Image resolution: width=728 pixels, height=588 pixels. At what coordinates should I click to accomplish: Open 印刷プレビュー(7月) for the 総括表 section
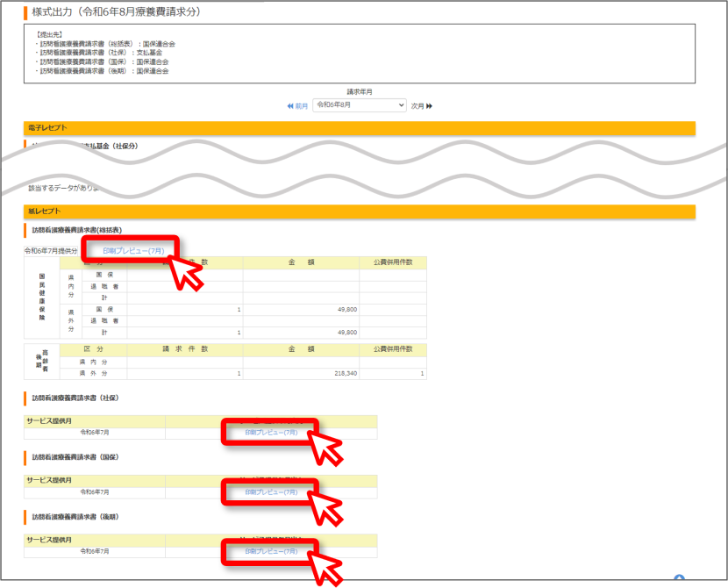[133, 251]
